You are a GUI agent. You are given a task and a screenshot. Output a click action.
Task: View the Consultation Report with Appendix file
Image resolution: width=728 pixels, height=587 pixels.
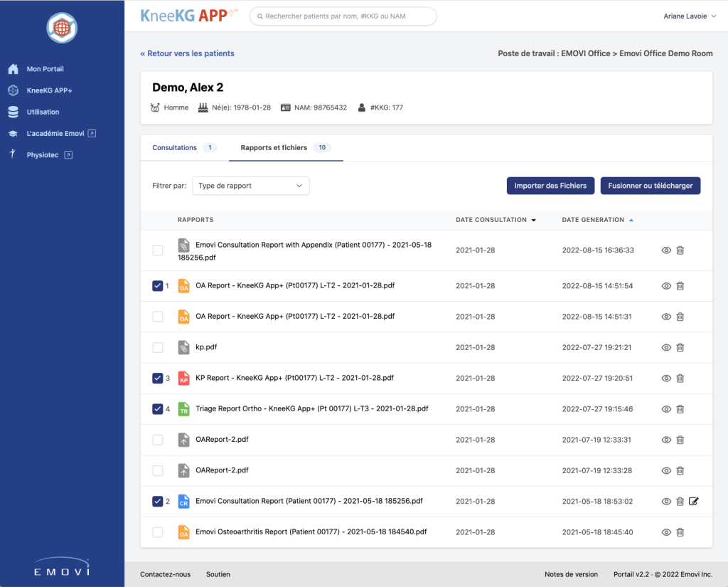point(666,250)
